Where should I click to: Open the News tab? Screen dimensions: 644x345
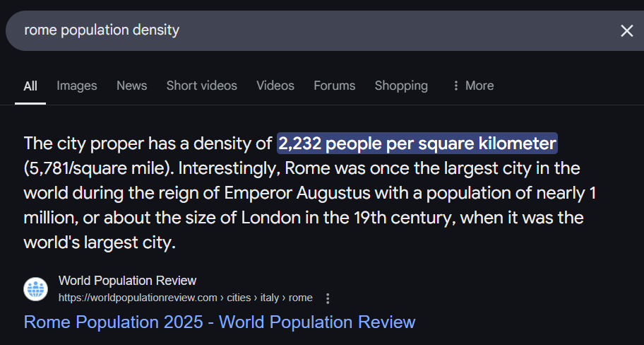132,86
